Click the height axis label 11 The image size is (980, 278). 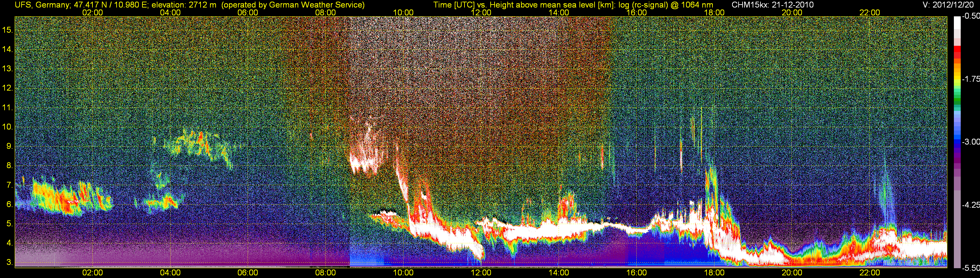(x=7, y=107)
